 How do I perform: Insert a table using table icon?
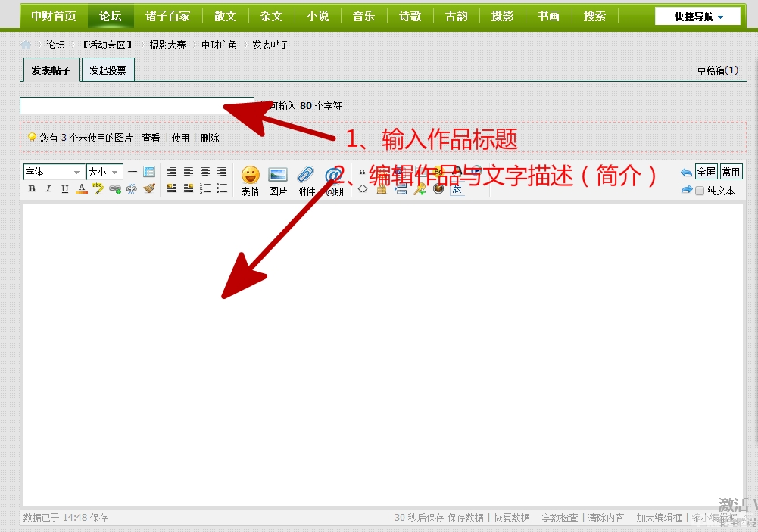click(149, 172)
